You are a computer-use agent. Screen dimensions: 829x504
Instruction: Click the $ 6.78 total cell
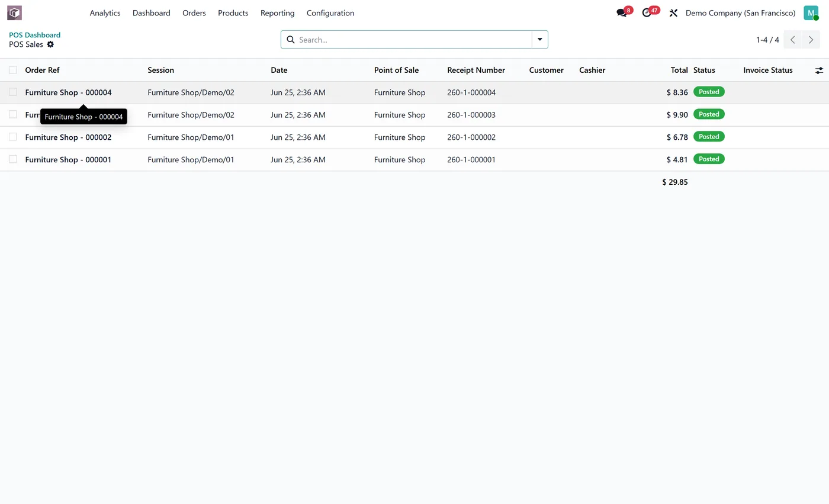677,137
